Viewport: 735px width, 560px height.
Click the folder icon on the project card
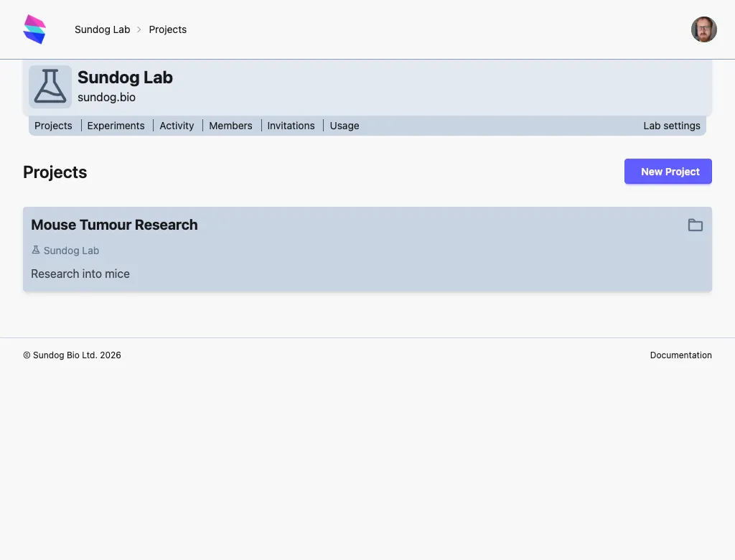click(x=695, y=225)
